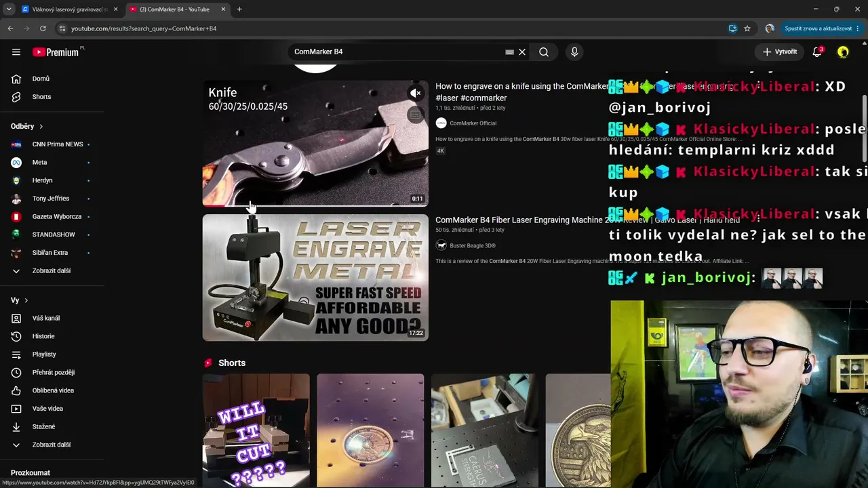The width and height of the screenshot is (868, 488).
Task: Open the Chrome profile icon
Action: [x=770, y=28]
